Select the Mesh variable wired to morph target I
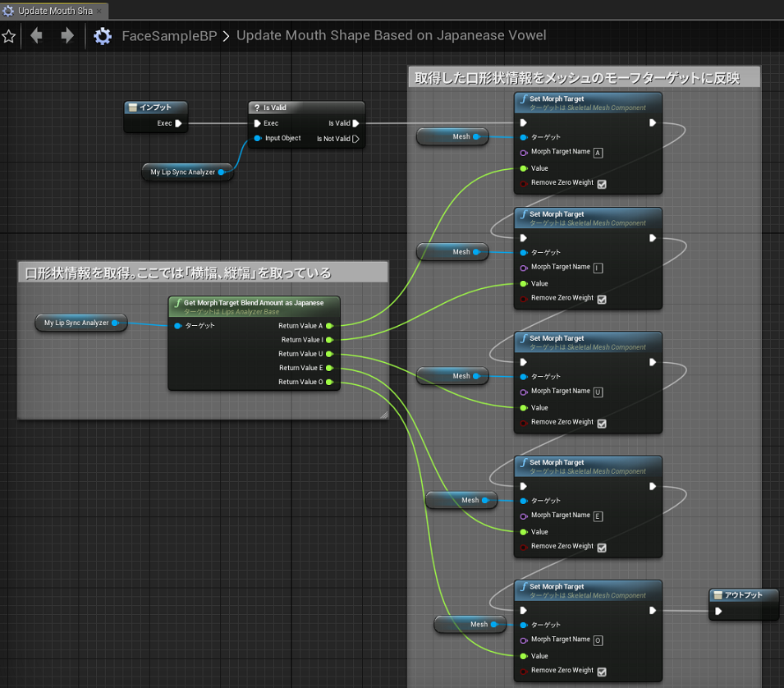Screen dimensions: 784x688 [x=452, y=251]
